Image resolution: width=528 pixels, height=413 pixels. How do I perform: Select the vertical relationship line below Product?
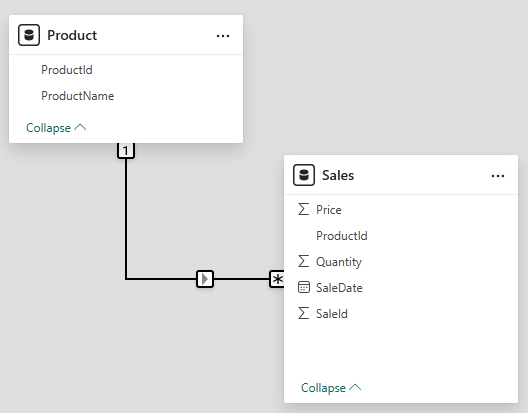click(126, 218)
